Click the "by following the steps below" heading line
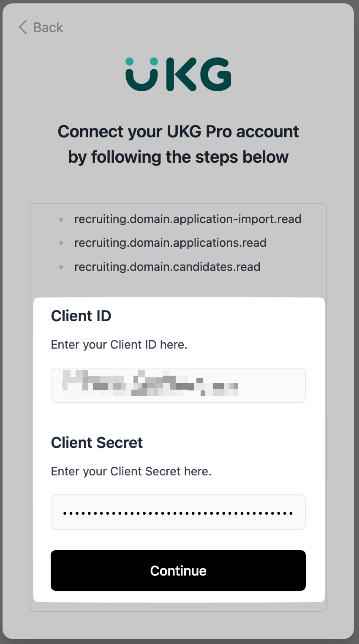Viewport: 359px width, 644px height. tap(178, 157)
